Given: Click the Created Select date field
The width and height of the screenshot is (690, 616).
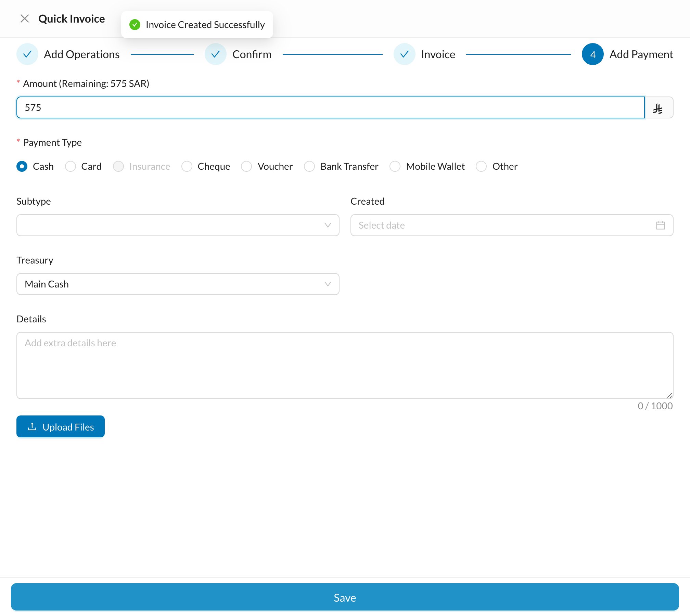Looking at the screenshot, I should 512,225.
